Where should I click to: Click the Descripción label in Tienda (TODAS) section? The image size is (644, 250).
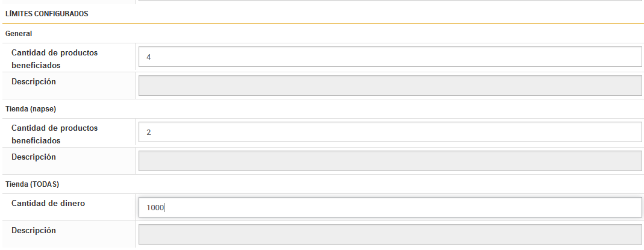pyautogui.click(x=34, y=230)
